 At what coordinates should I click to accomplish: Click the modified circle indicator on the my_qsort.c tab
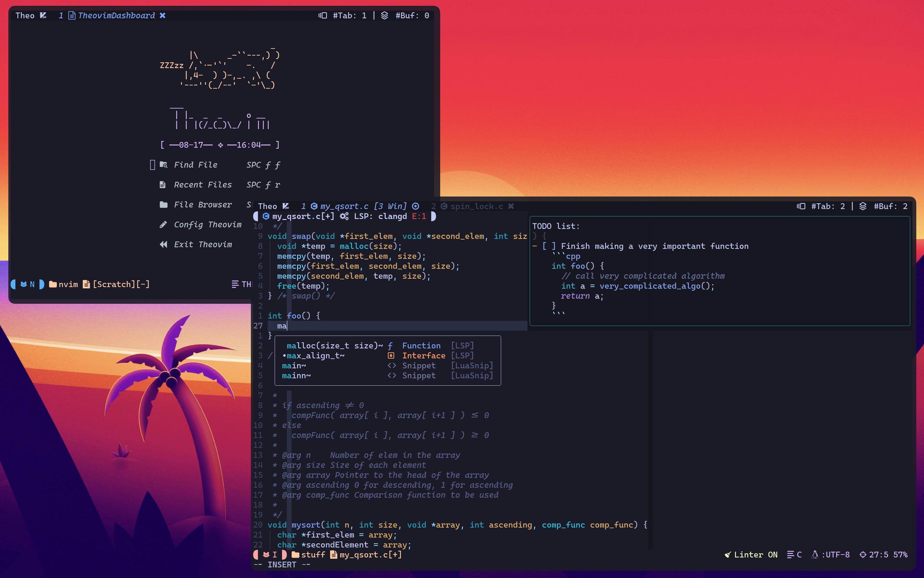coord(415,206)
